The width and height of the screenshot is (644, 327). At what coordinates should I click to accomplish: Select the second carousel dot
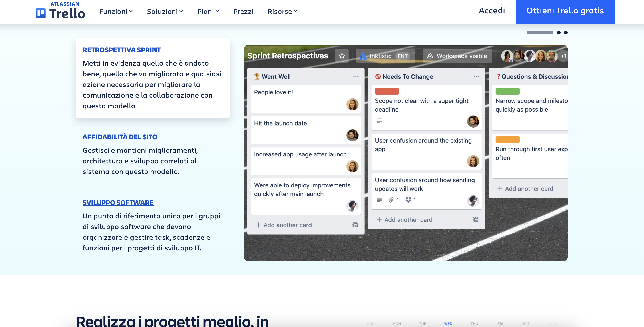[559, 32]
